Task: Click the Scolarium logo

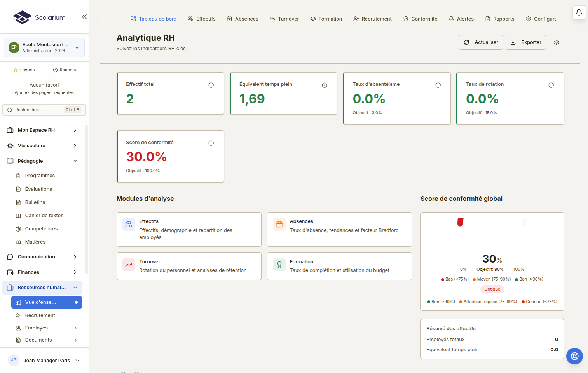Action: tap(39, 17)
